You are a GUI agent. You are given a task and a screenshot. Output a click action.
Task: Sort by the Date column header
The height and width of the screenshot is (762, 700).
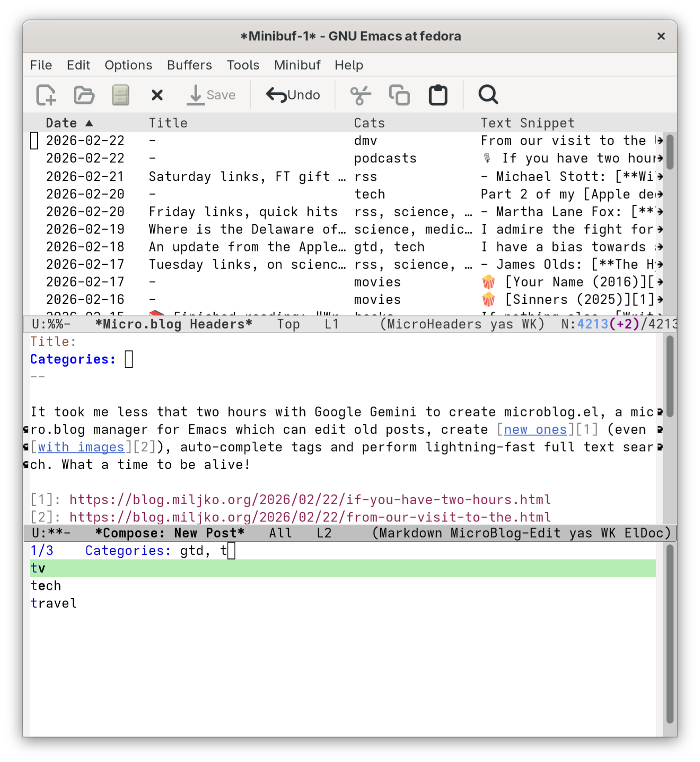[69, 123]
